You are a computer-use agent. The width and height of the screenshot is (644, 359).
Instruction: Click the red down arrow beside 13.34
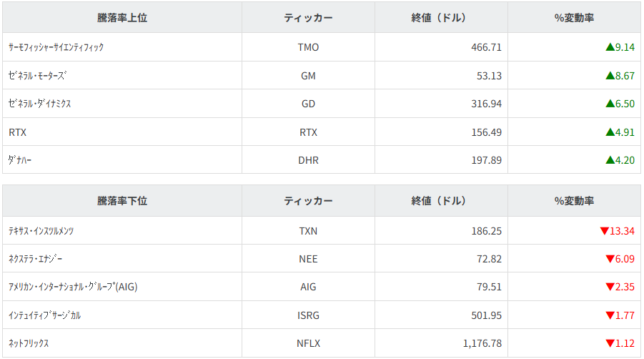[604, 231]
